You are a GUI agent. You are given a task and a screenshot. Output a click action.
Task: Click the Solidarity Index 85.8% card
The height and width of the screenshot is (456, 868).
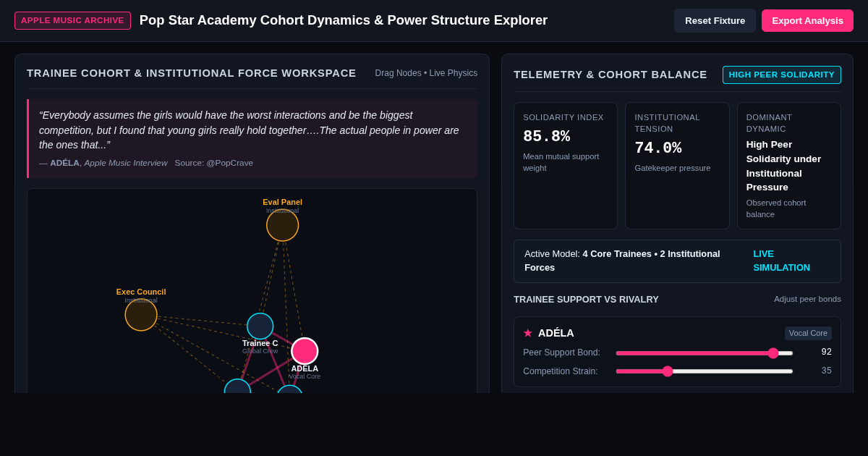[x=566, y=166]
